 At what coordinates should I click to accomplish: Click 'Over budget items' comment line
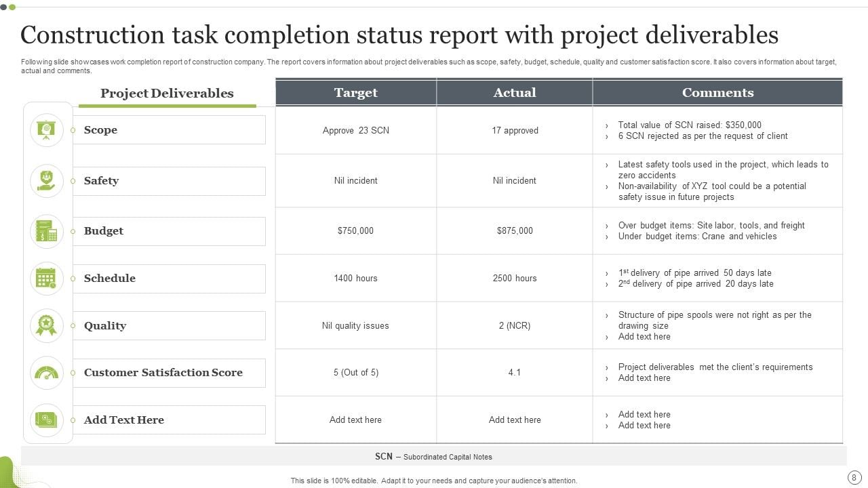pyautogui.click(x=711, y=225)
